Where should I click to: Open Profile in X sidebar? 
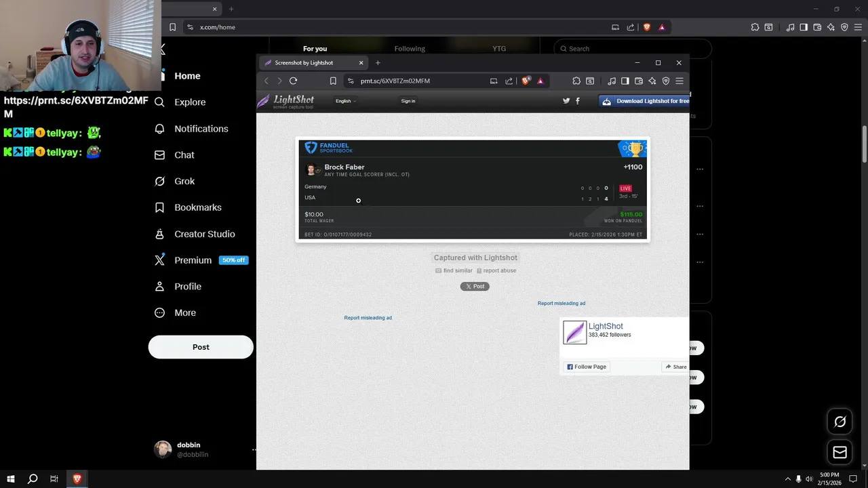[x=178, y=286]
